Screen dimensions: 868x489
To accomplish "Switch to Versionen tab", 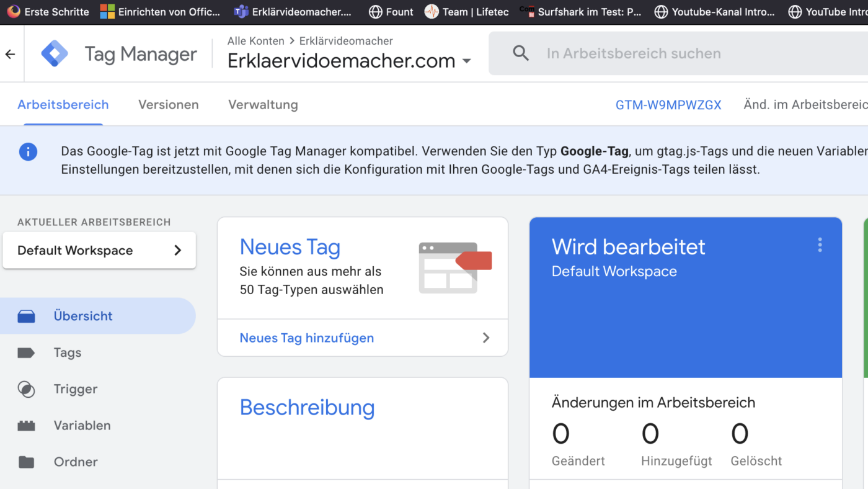I will pos(169,105).
